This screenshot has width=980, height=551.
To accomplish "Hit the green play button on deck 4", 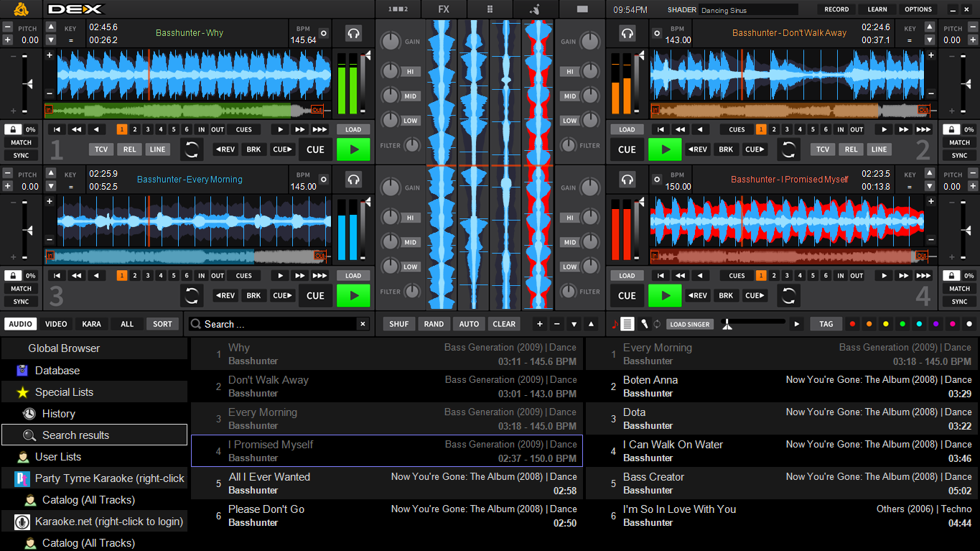I will pos(665,295).
